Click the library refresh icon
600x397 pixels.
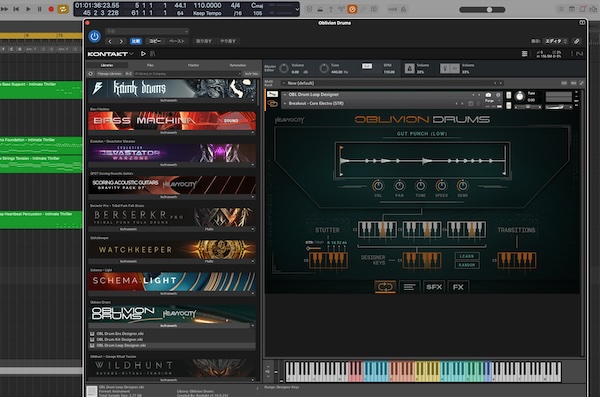[x=91, y=74]
